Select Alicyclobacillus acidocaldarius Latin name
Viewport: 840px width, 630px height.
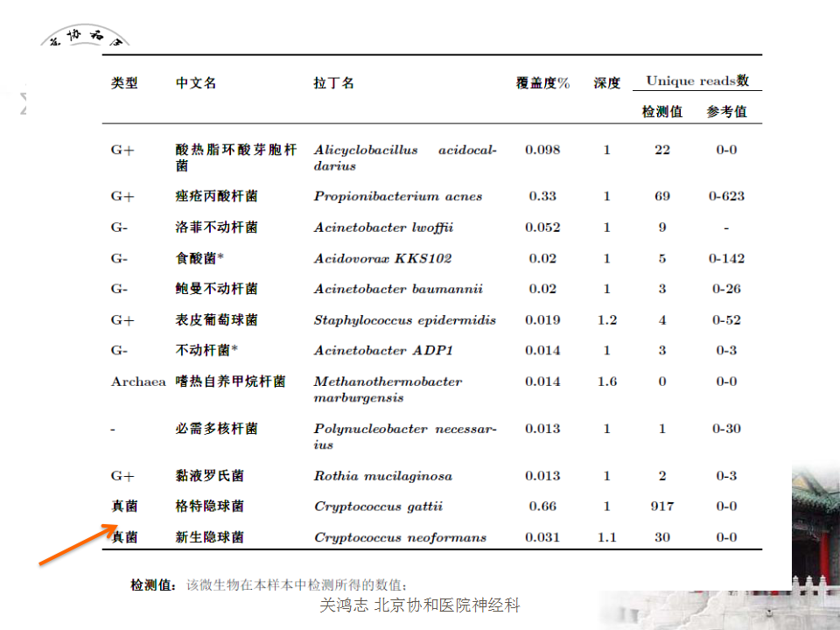click(x=405, y=157)
